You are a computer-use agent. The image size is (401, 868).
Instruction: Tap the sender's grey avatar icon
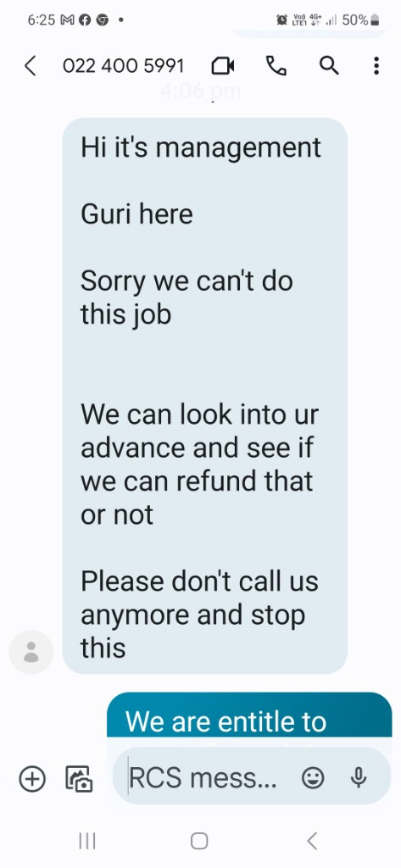(31, 652)
